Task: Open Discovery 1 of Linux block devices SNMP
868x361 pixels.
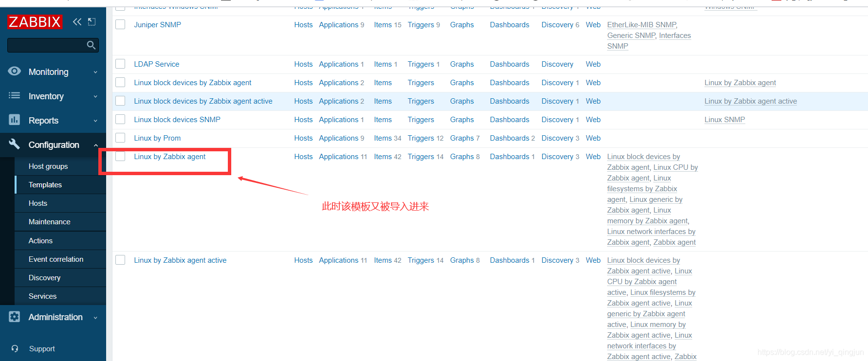Action: 560,120
